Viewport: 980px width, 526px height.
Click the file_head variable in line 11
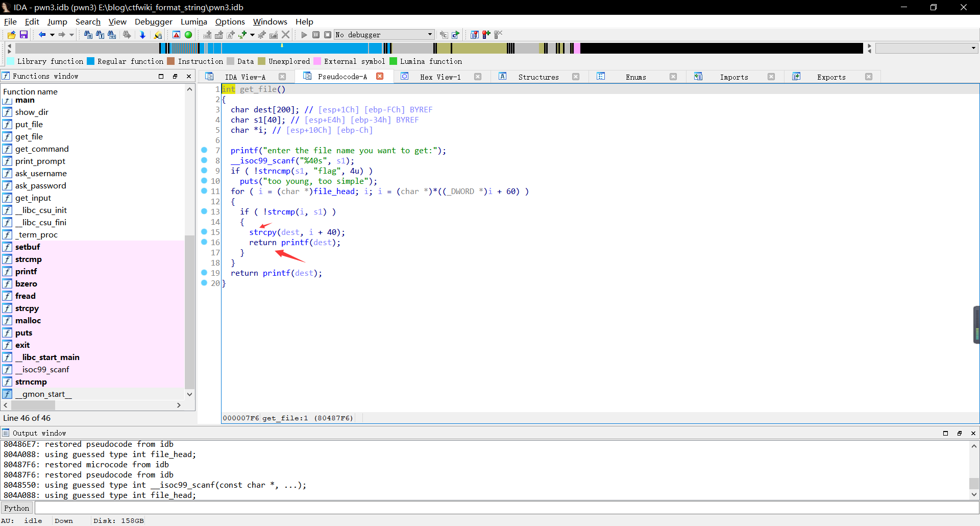coord(334,191)
